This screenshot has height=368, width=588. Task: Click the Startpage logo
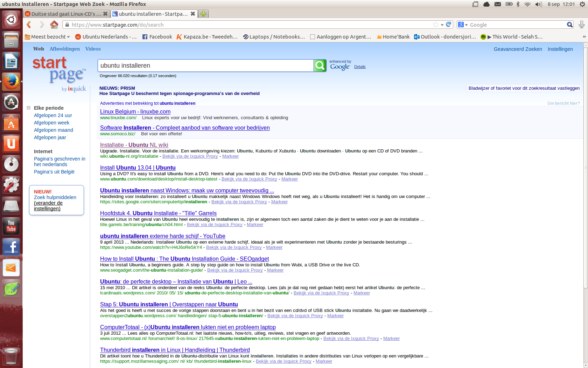pos(59,74)
